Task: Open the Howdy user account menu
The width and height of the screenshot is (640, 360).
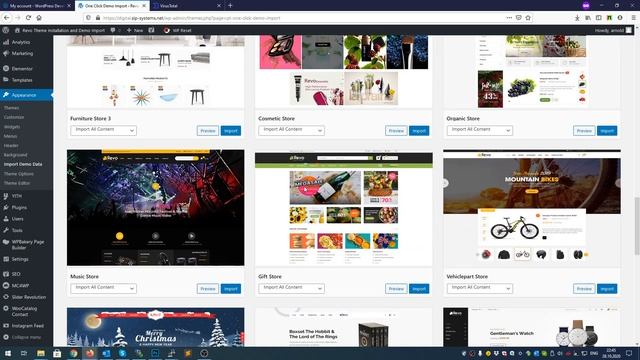Action: (x=613, y=30)
